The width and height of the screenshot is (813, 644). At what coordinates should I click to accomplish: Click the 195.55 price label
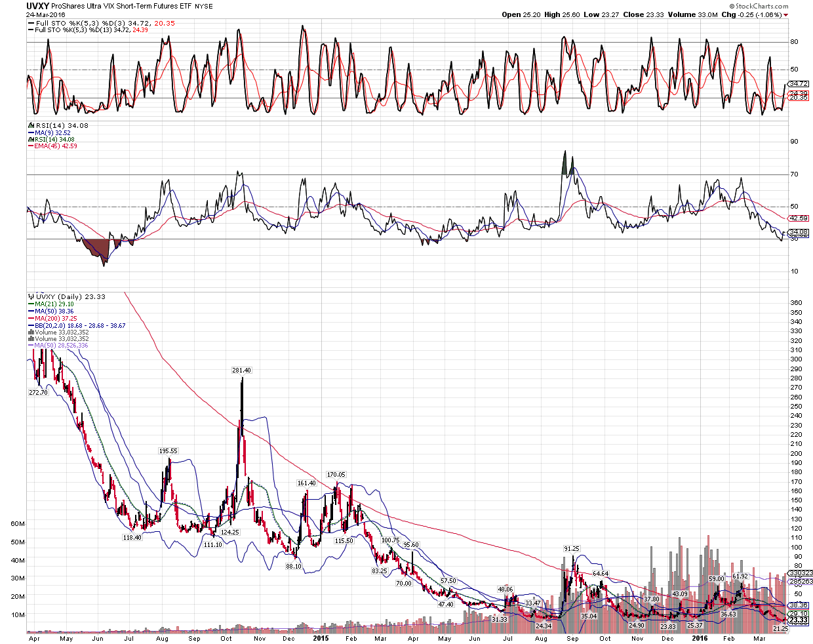[x=169, y=451]
